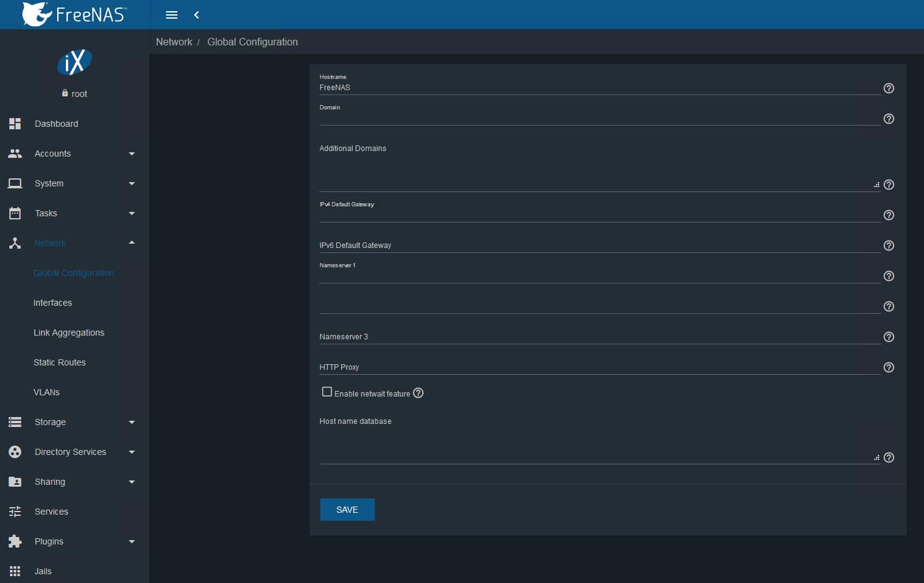924x583 pixels.
Task: Focus the Nameserver 3 field
Action: [599, 337]
